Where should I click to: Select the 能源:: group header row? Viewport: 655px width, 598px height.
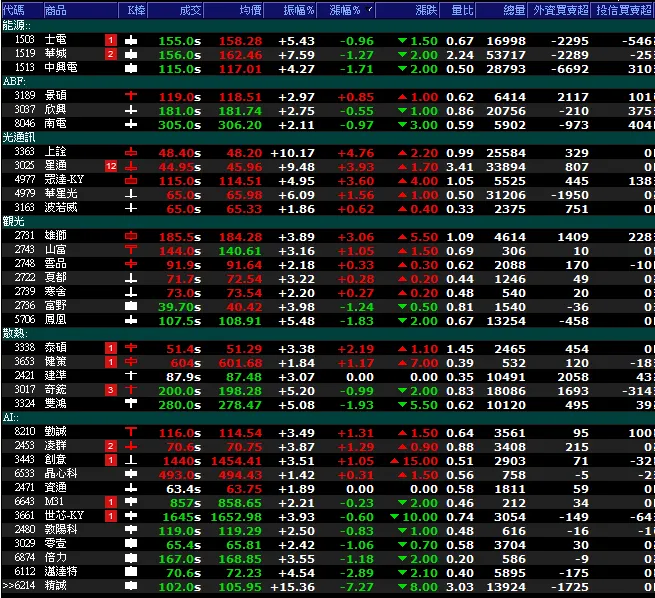coord(328,26)
